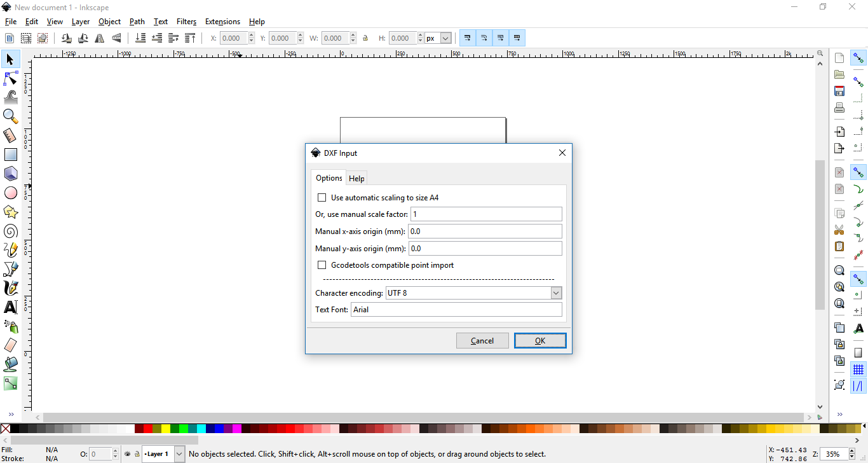Expand the commands bar overflow chevron

coord(839,415)
